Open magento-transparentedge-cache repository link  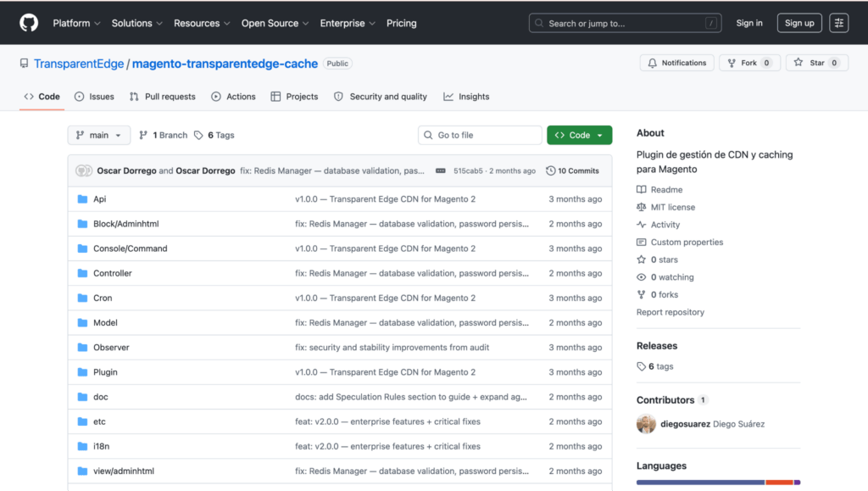(x=225, y=64)
